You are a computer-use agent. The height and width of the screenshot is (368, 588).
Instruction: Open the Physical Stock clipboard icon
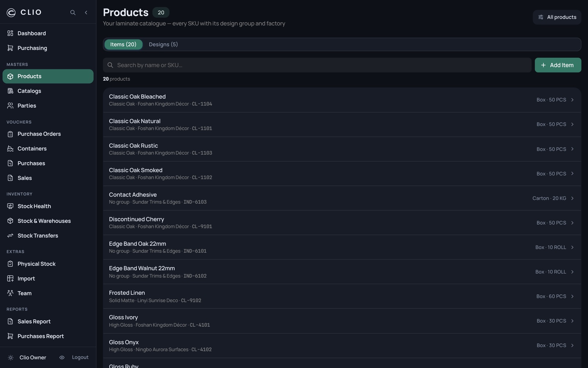pyautogui.click(x=10, y=264)
